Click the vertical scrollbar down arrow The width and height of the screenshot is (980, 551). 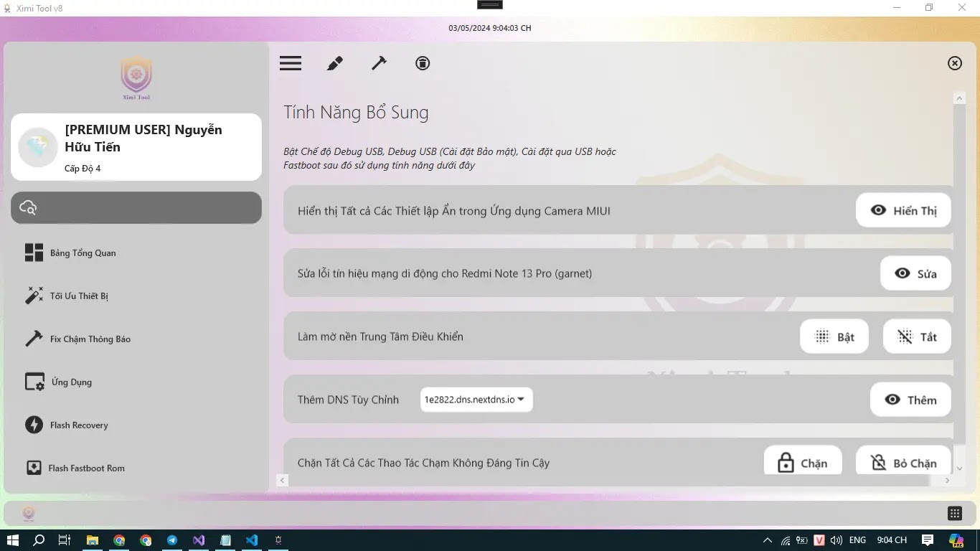click(x=959, y=468)
